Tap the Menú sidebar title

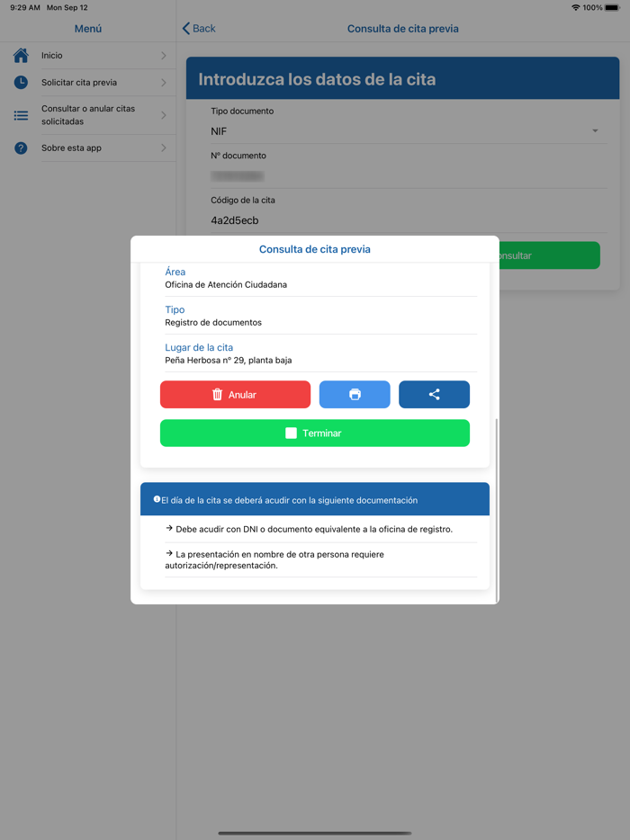coord(88,29)
